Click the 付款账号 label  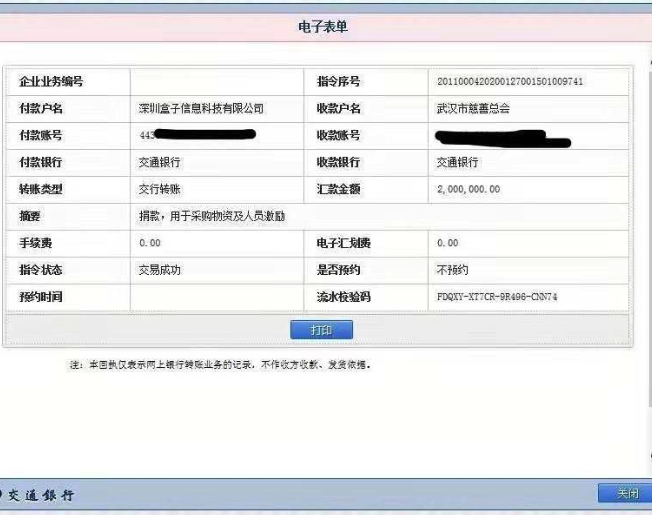tap(41, 136)
